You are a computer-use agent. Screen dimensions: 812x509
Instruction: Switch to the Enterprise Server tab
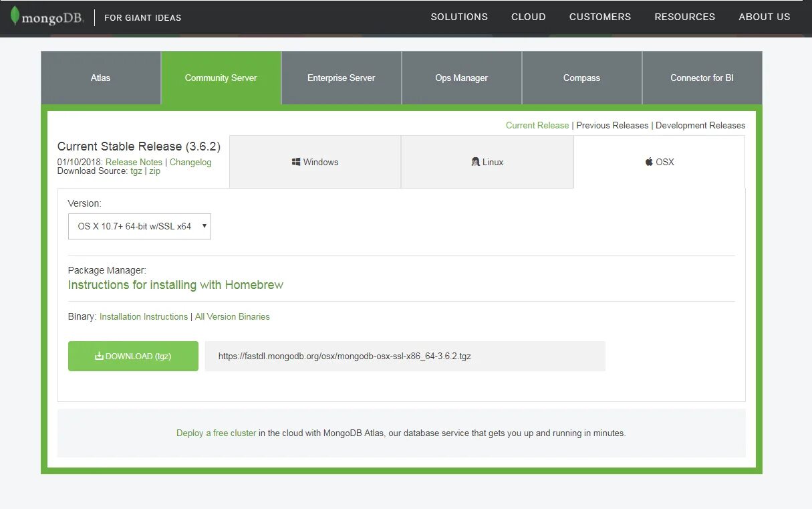click(x=342, y=78)
